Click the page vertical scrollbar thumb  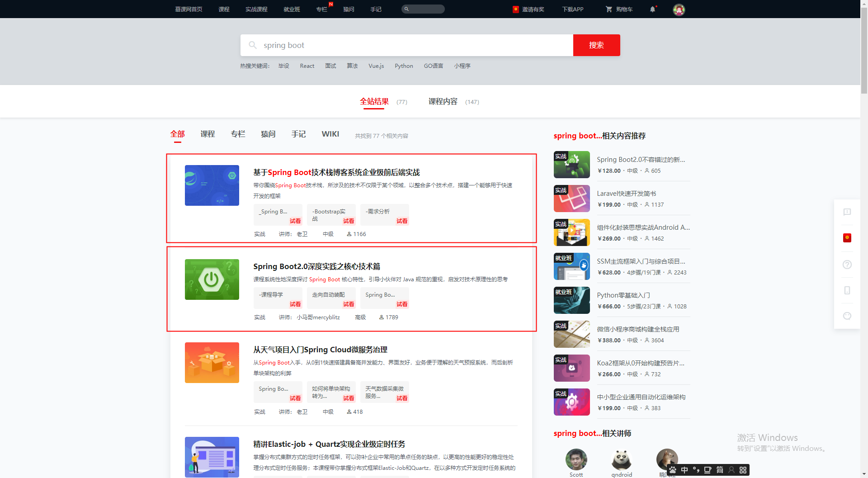coord(864,50)
